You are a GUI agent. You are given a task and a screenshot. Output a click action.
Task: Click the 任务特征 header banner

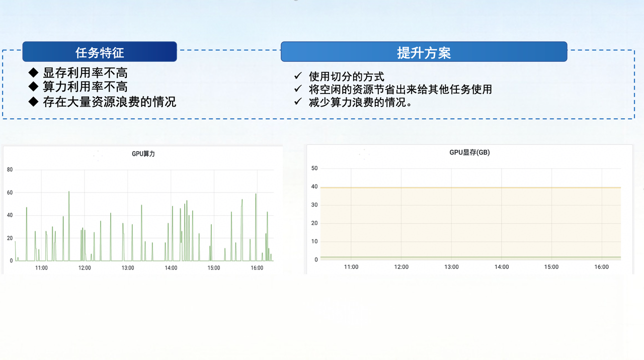click(100, 52)
